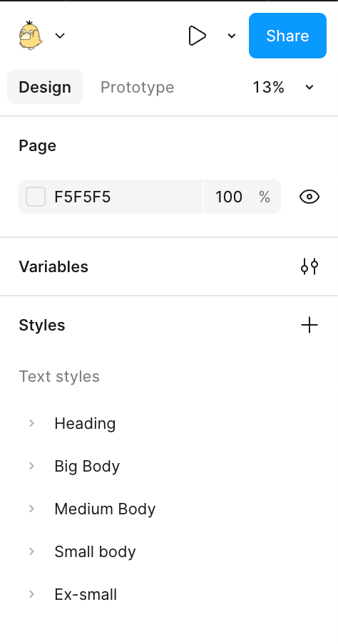Open local variables settings icon
Image resolution: width=338 pixels, height=644 pixels.
coord(309,266)
